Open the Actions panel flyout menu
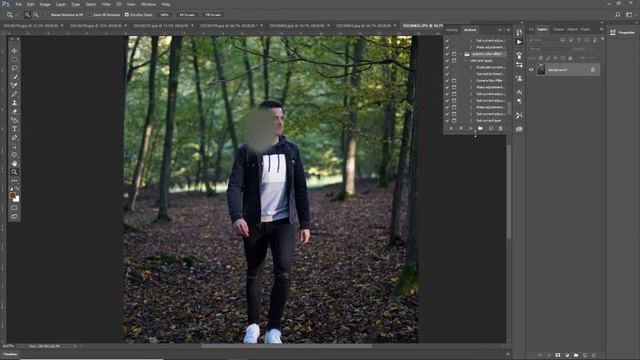Screen dimensions: 640x360 (x=508, y=30)
